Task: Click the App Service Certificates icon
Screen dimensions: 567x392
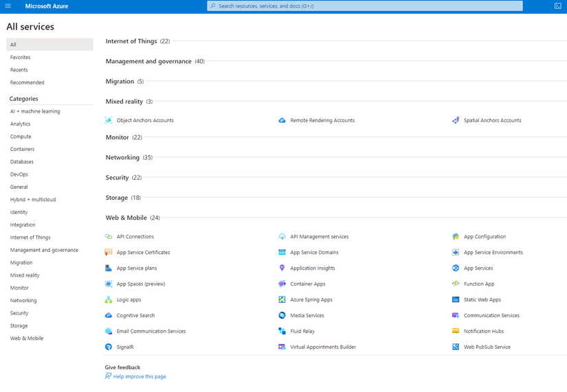Action: [x=109, y=252]
